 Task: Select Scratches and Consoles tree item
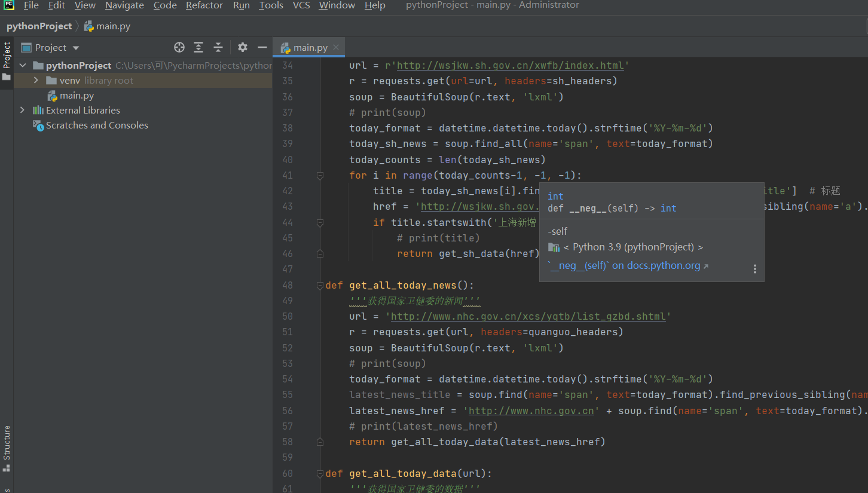(97, 125)
